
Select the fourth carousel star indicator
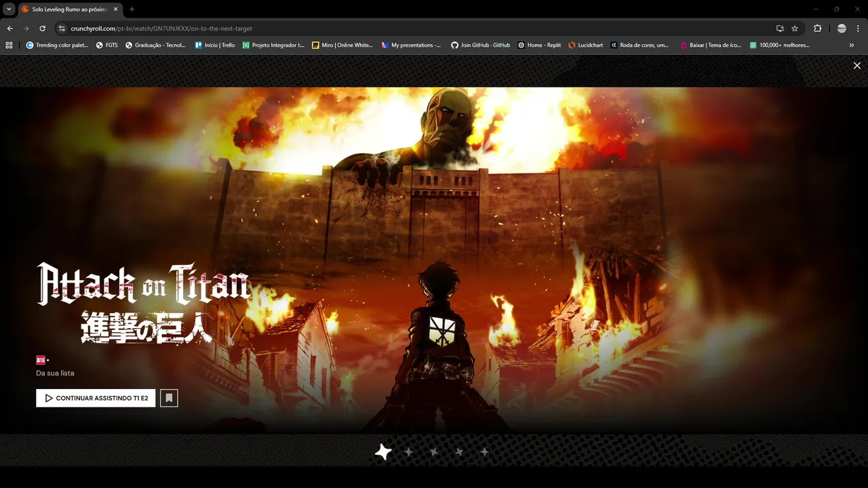tap(459, 452)
